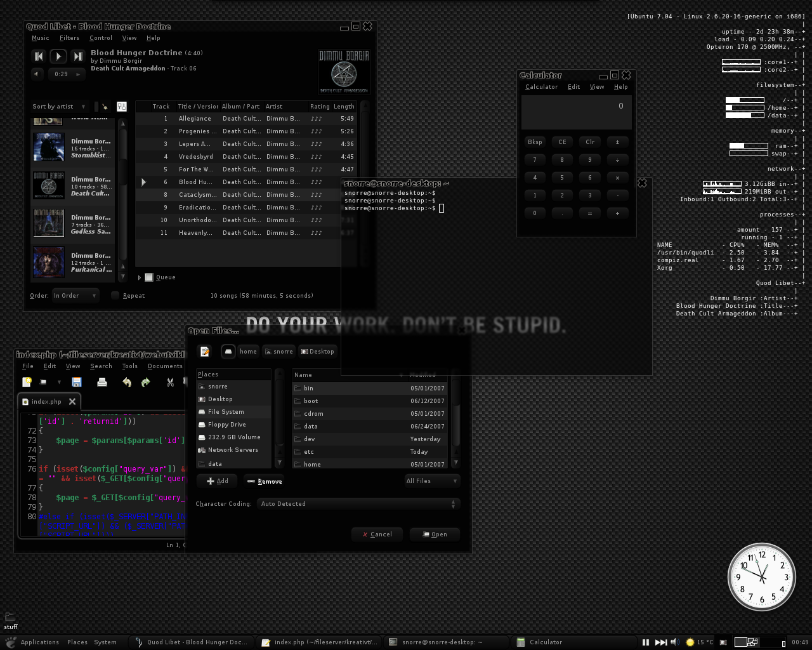
Task: Select track Vredesbyrd in song list
Action: pos(246,157)
